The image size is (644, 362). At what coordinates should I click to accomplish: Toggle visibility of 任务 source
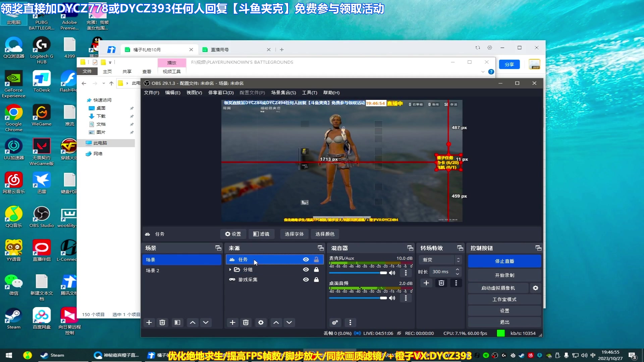tap(306, 259)
